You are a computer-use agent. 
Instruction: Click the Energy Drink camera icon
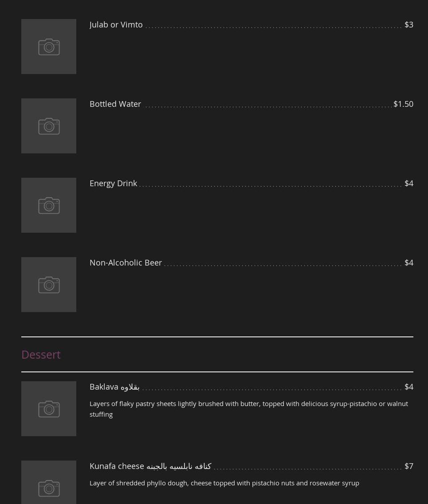click(x=49, y=205)
